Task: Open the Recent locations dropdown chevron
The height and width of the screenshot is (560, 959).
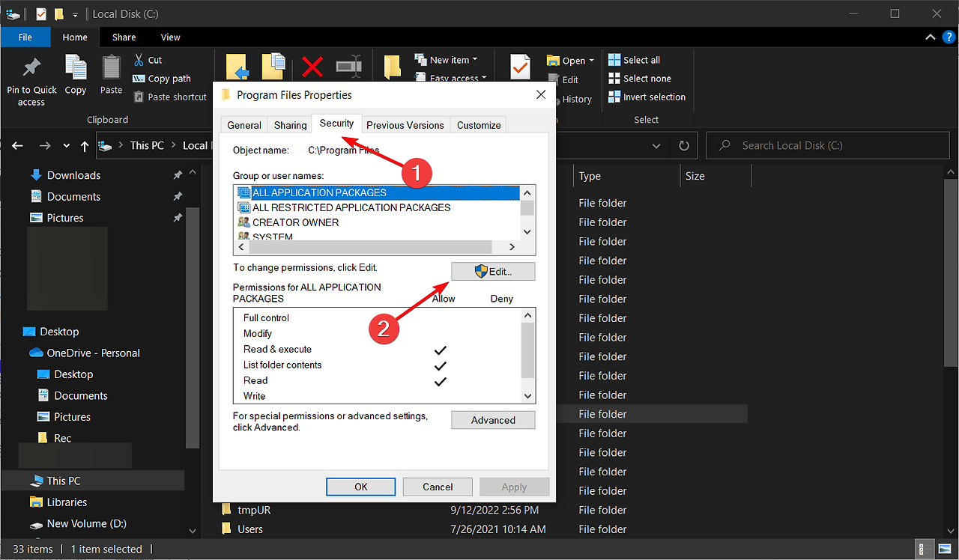Action: pos(66,145)
